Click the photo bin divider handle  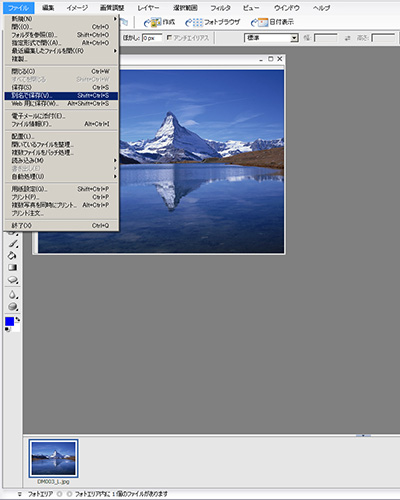click(363, 435)
